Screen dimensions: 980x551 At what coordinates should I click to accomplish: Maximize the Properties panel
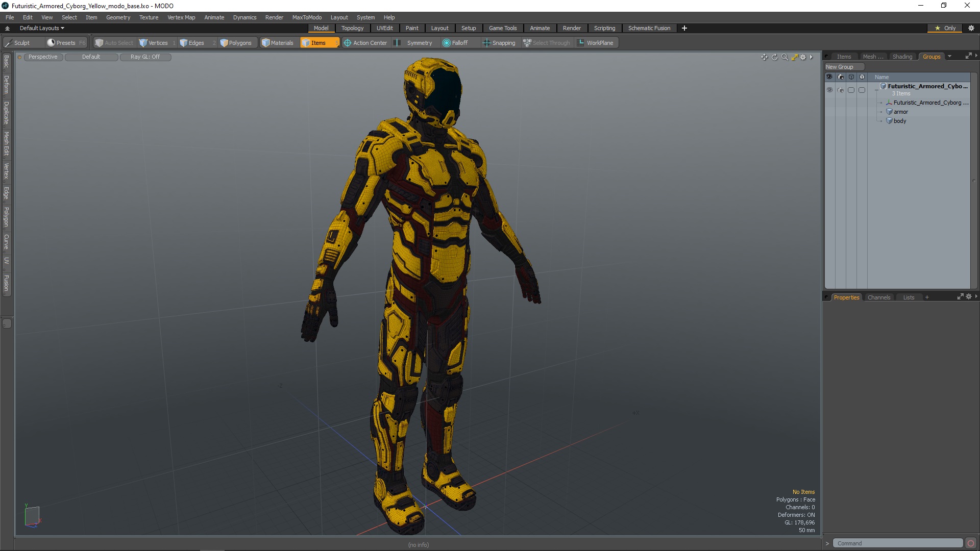click(x=960, y=296)
